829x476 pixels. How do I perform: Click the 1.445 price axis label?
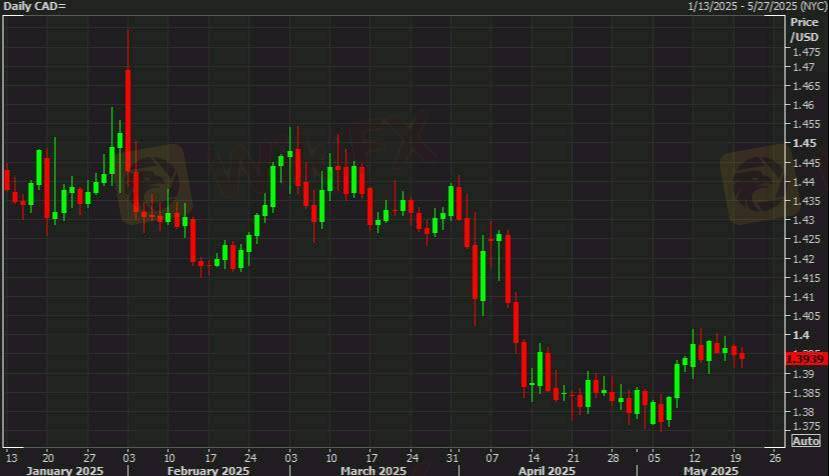[x=807, y=162]
